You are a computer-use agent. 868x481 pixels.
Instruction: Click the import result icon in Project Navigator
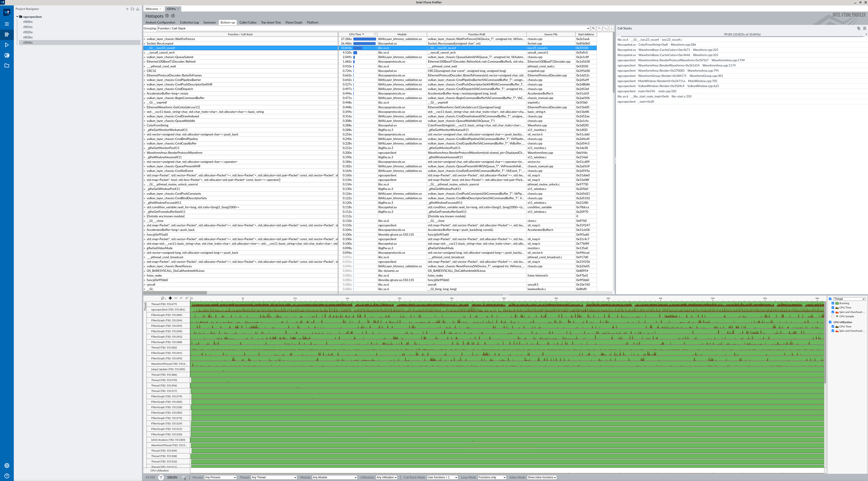click(137, 9)
